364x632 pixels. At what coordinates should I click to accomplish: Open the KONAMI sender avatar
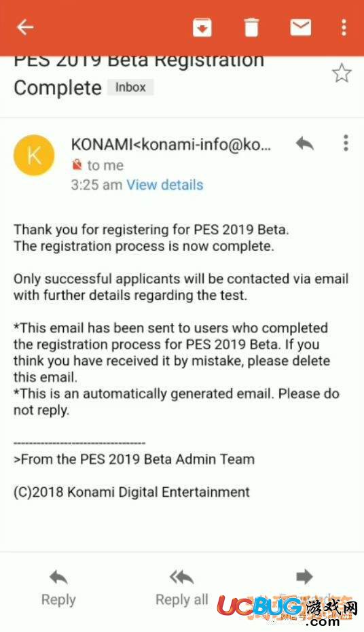coord(34,155)
